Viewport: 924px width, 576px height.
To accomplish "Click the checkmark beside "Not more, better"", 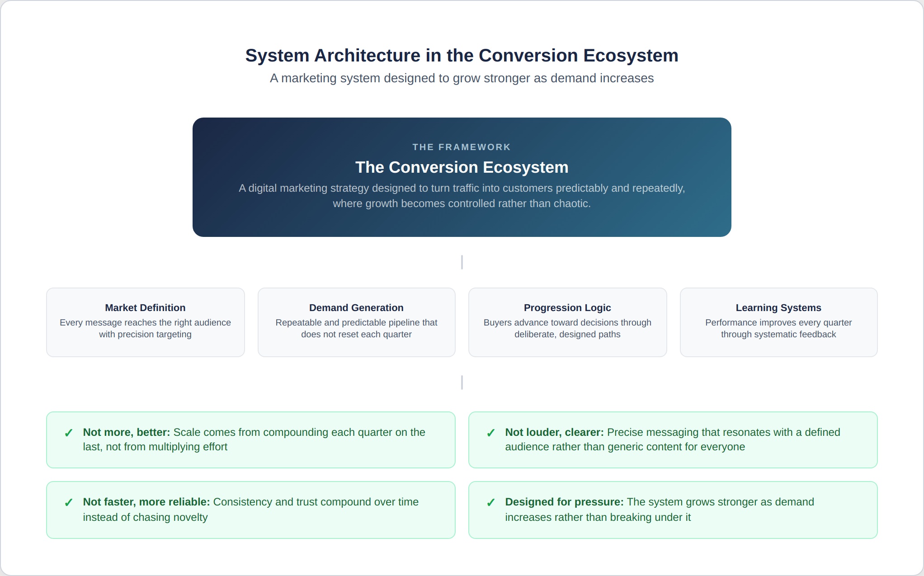I will coord(69,433).
